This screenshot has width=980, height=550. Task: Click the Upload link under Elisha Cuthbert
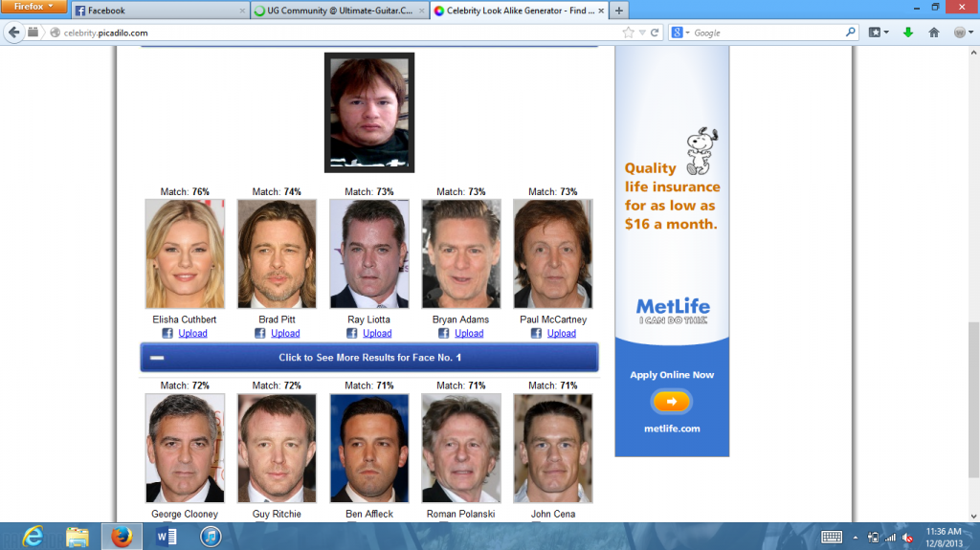[192, 333]
